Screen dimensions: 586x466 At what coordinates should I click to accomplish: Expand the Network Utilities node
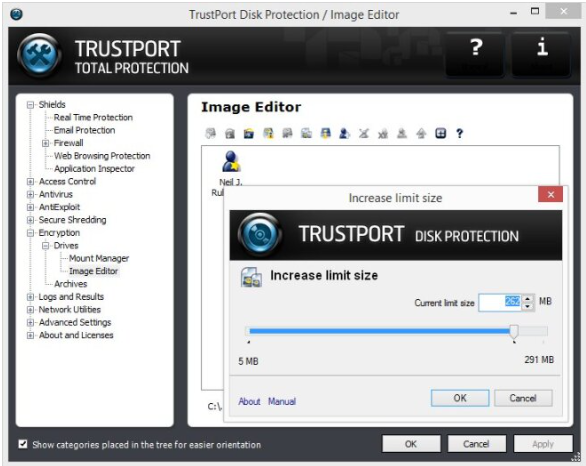30,310
